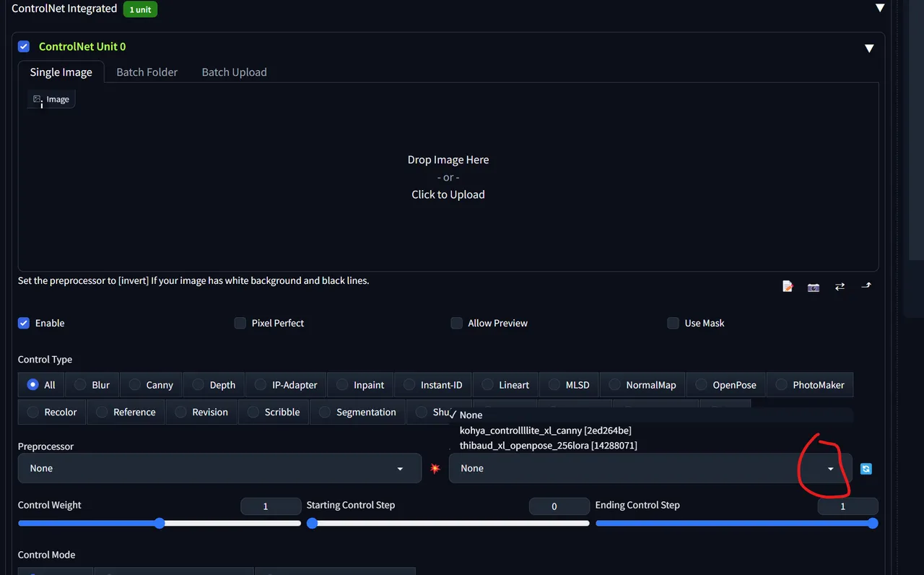Viewport: 924px width, 575px height.
Task: Pick the Recolor control type
Action: 52,412
